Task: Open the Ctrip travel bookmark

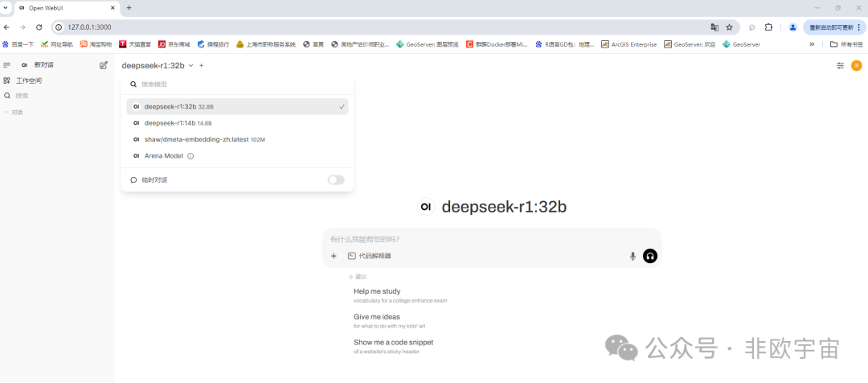Action: click(212, 44)
